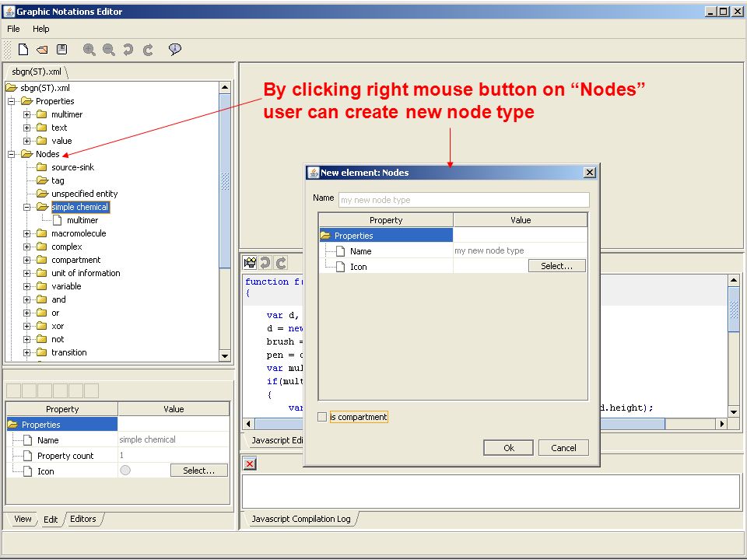
Task: Click the code editor scroll right arrow
Action: tap(722, 423)
